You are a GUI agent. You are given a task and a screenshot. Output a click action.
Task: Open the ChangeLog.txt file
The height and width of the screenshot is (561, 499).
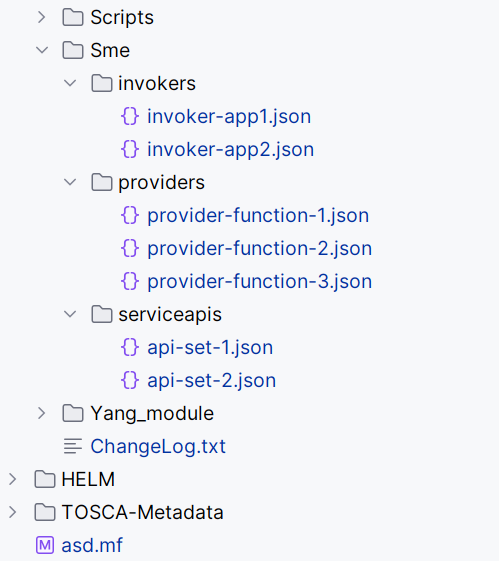click(x=158, y=447)
